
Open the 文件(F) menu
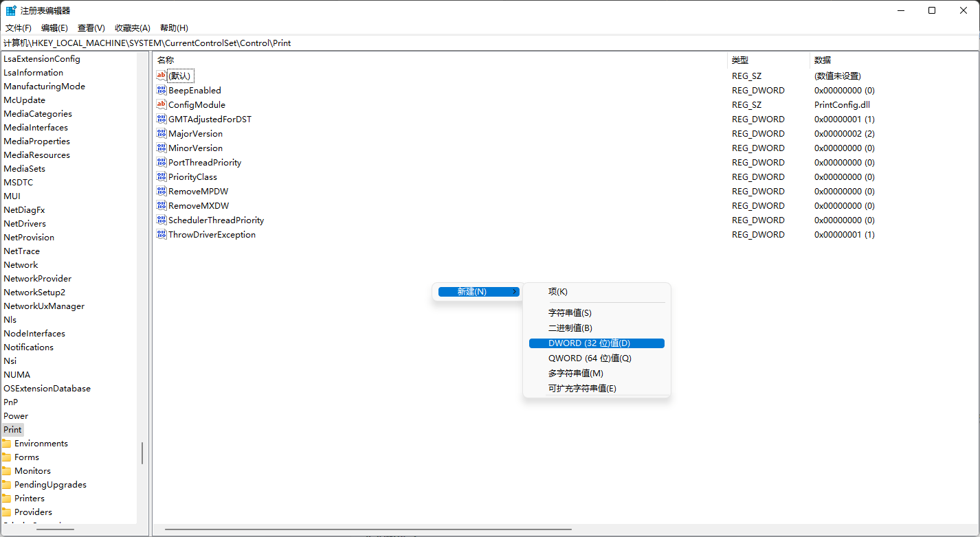click(19, 27)
